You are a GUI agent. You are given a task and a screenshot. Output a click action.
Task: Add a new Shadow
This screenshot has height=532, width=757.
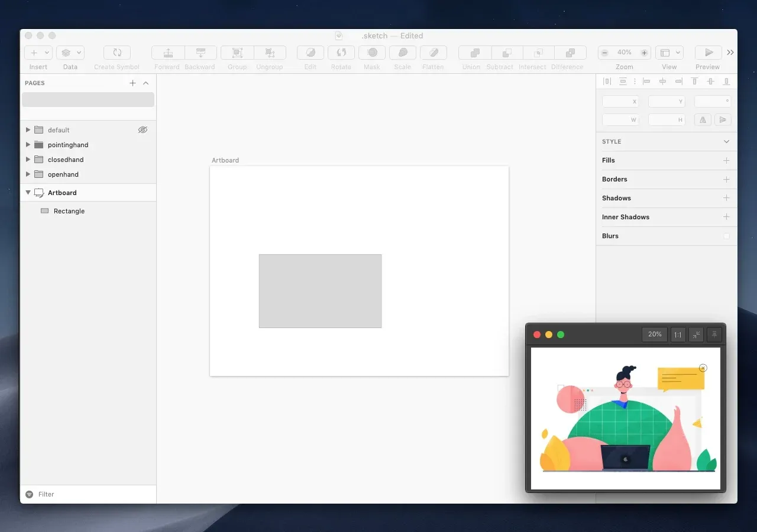click(x=726, y=198)
